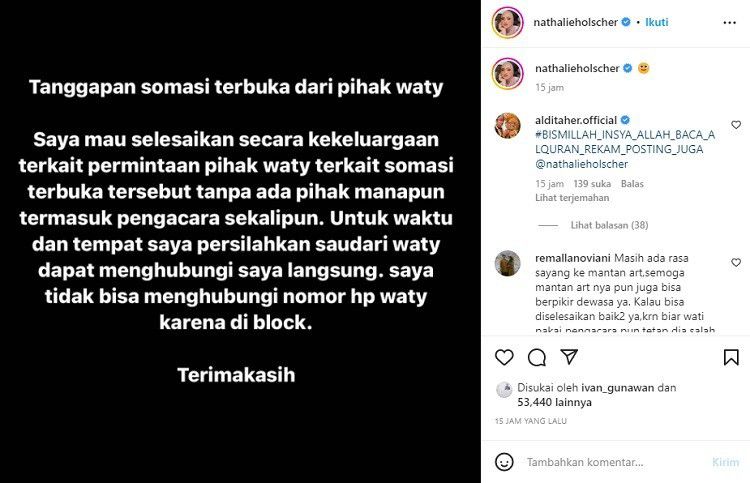Open the alditaher.official profile picture
The image size is (750, 483).
507,126
